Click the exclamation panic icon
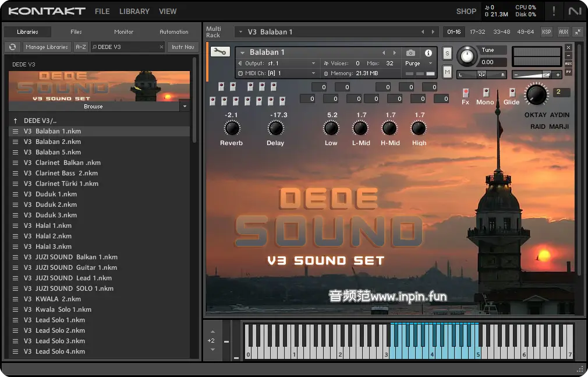 tap(553, 11)
